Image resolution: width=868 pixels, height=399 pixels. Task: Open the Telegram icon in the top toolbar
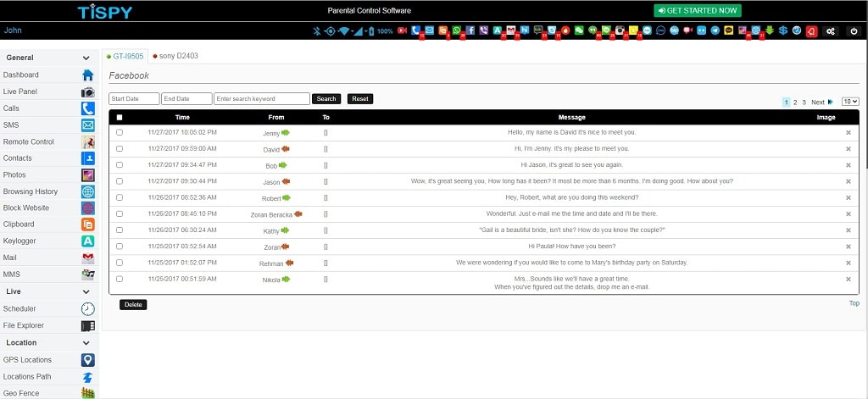click(715, 30)
